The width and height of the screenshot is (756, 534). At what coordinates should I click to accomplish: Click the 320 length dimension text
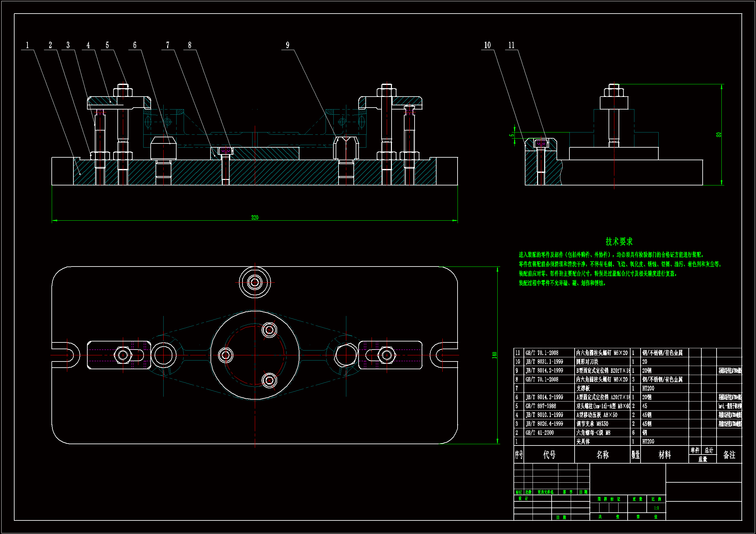pyautogui.click(x=254, y=217)
